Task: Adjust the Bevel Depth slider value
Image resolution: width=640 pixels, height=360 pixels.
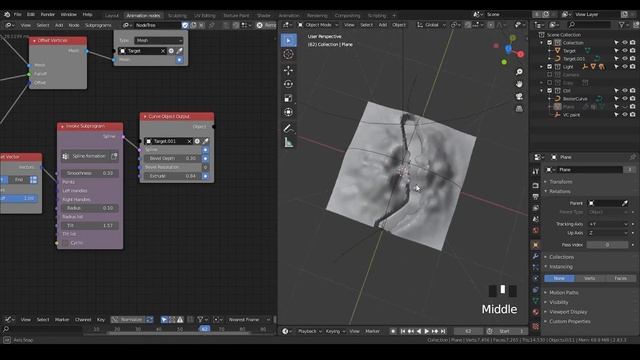Action: pos(173,158)
